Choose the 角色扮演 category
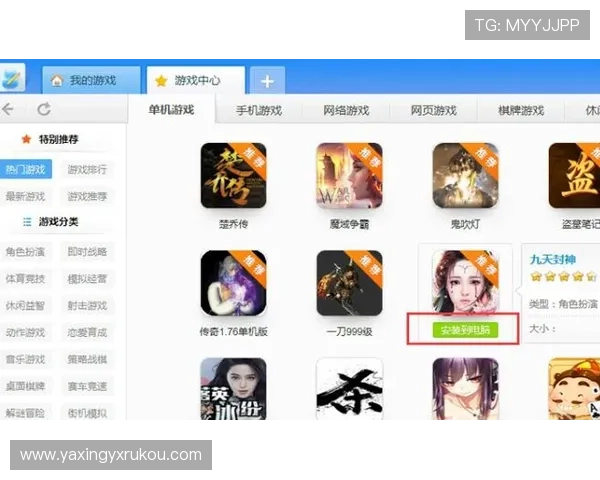Image resolution: width=600 pixels, height=480 pixels. click(x=25, y=252)
